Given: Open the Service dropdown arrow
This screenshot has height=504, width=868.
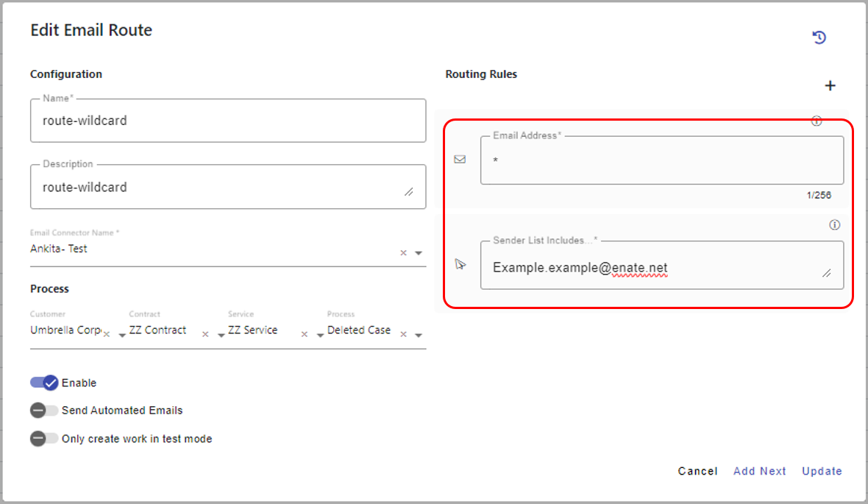Looking at the screenshot, I should click(320, 335).
